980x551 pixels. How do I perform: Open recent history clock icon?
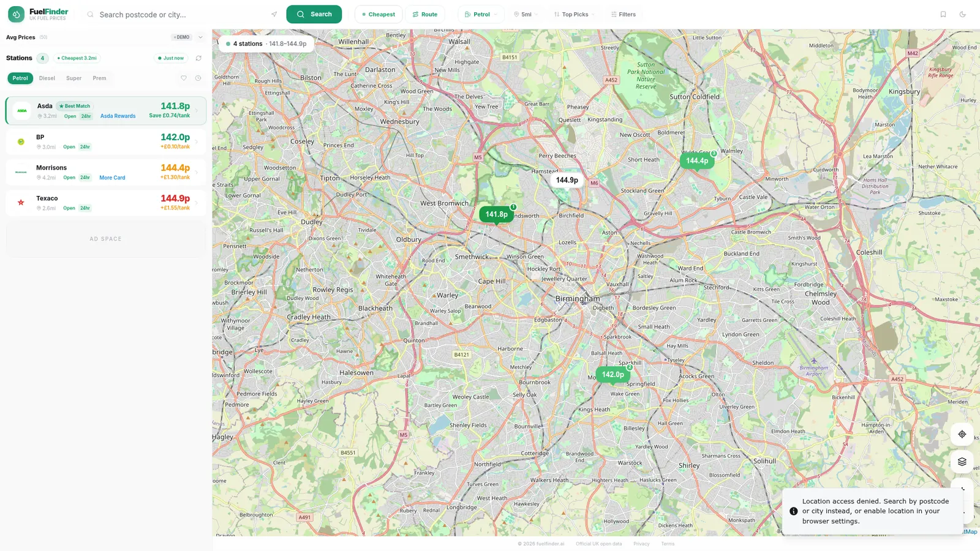coord(198,78)
